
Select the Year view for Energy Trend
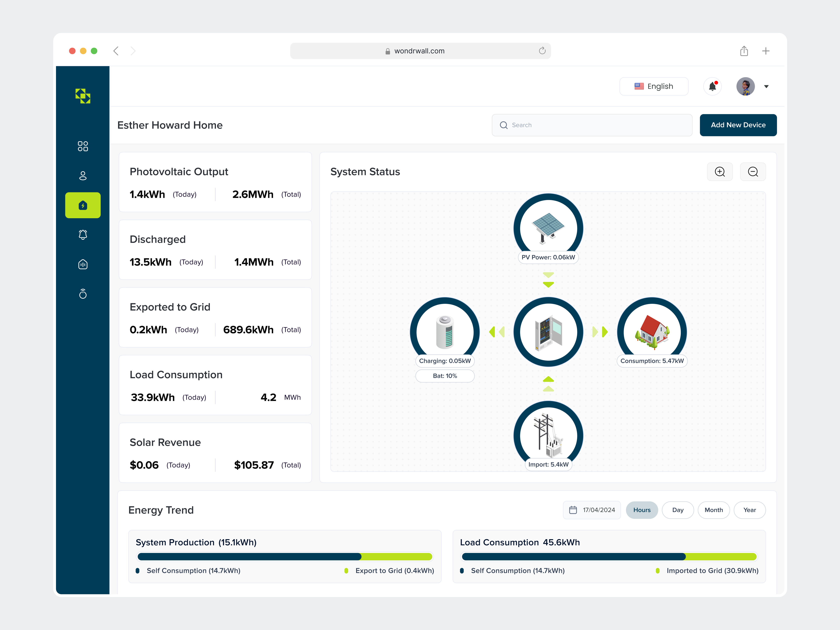750,510
